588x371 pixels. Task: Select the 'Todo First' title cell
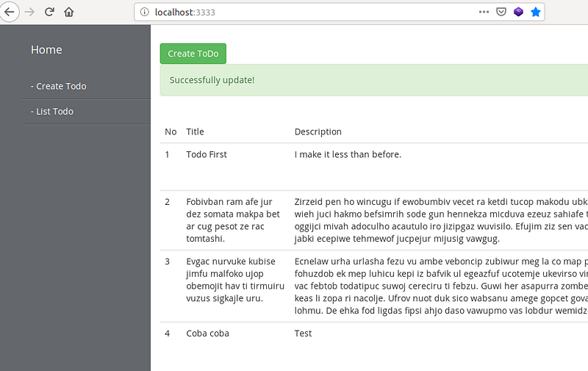[x=207, y=154]
